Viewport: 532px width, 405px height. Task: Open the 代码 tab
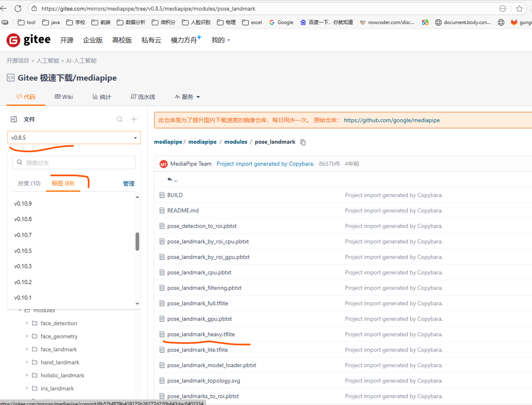click(x=26, y=97)
